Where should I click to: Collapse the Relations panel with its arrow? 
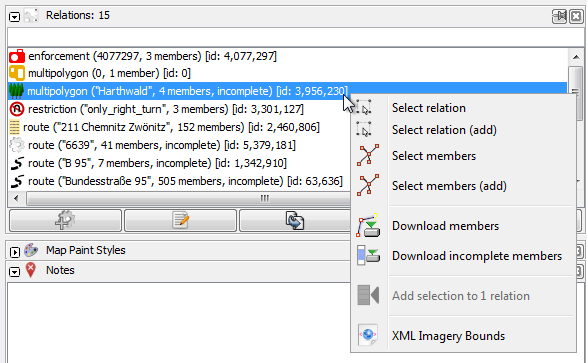(14, 17)
